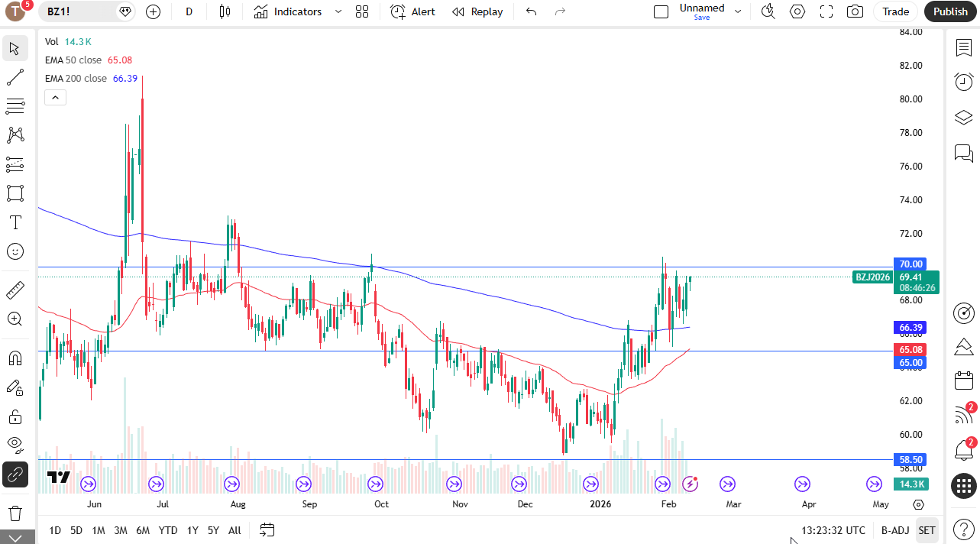The height and width of the screenshot is (544, 980).
Task: Hide all drawings with eye icon
Action: coord(15,444)
